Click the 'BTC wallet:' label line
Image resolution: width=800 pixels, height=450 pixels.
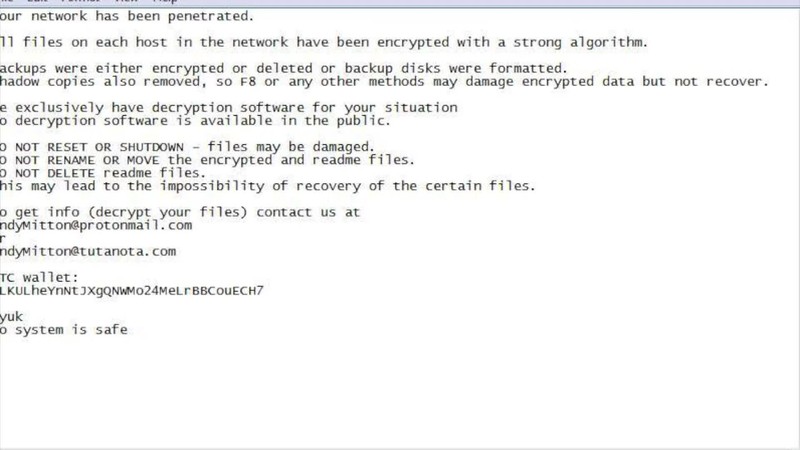tap(39, 278)
